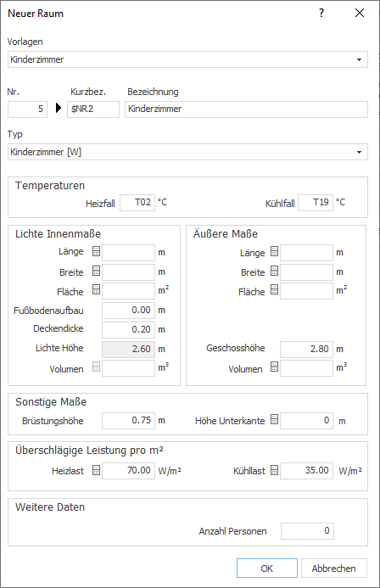
Task: Open calculator for Heizlast value
Action: click(x=97, y=470)
